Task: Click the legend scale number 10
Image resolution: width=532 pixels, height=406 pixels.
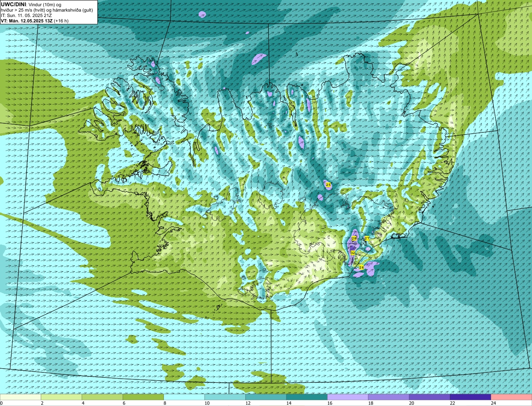Action: [x=207, y=403]
